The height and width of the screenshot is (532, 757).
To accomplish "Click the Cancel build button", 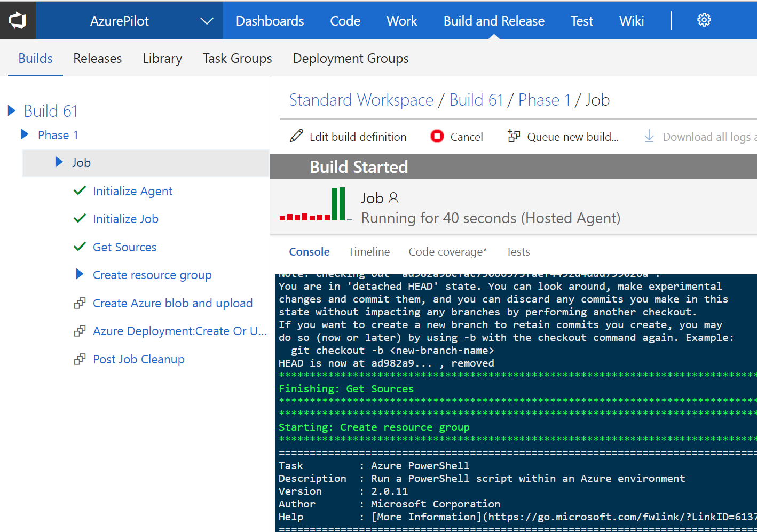I will 456,137.
